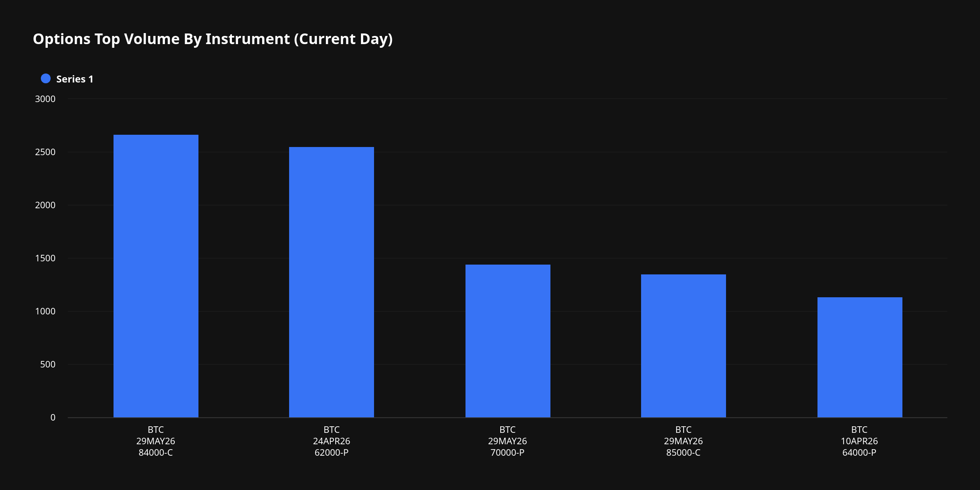Toggle the Series 1 legend label
Screen dimensions: 980x490
pyautogui.click(x=75, y=79)
